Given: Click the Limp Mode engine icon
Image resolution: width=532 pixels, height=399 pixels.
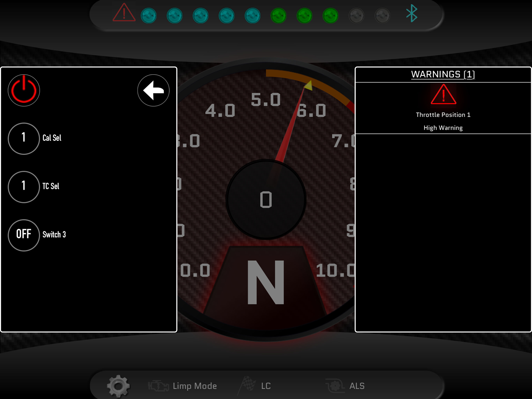Looking at the screenshot, I should point(158,386).
